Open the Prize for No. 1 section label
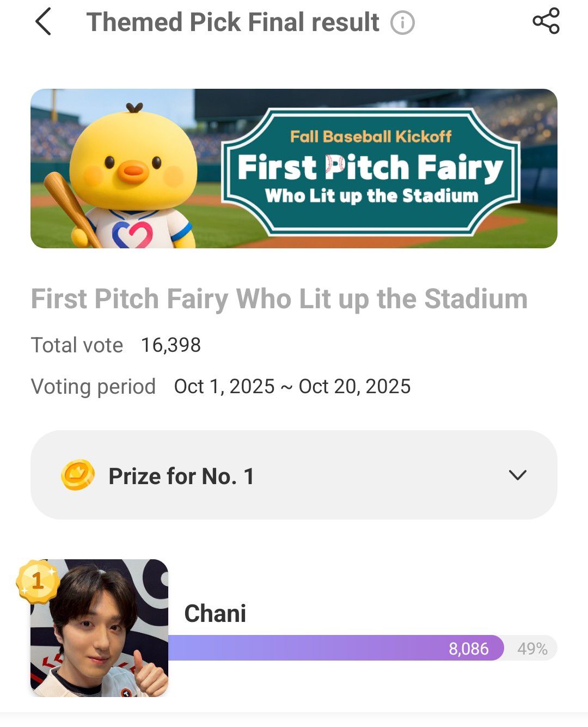Image resolution: width=588 pixels, height=727 pixels. coord(181,476)
